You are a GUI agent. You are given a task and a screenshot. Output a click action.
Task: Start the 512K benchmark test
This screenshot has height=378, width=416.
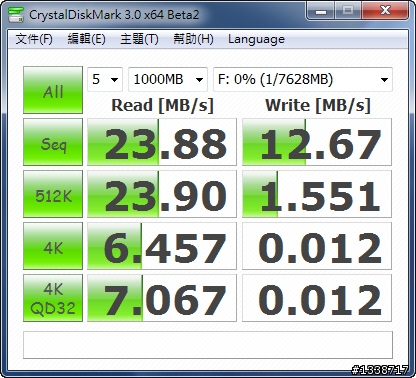(x=53, y=194)
